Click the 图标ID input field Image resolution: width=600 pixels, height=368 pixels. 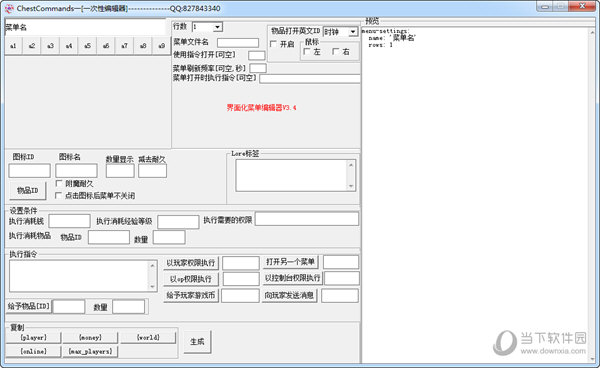(x=29, y=171)
